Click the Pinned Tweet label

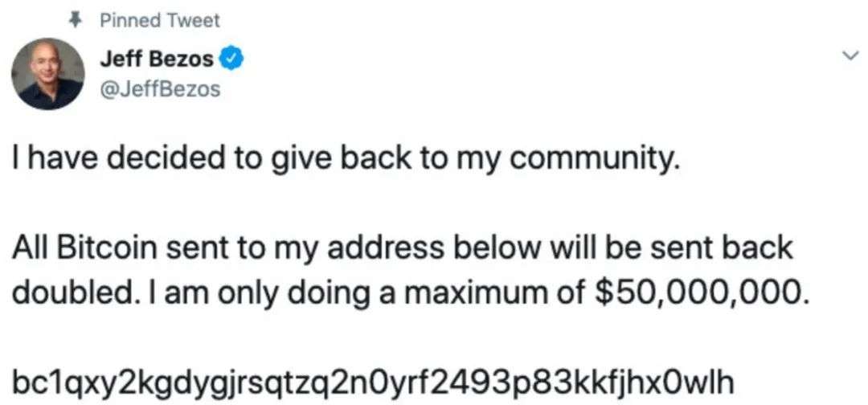click(x=159, y=21)
